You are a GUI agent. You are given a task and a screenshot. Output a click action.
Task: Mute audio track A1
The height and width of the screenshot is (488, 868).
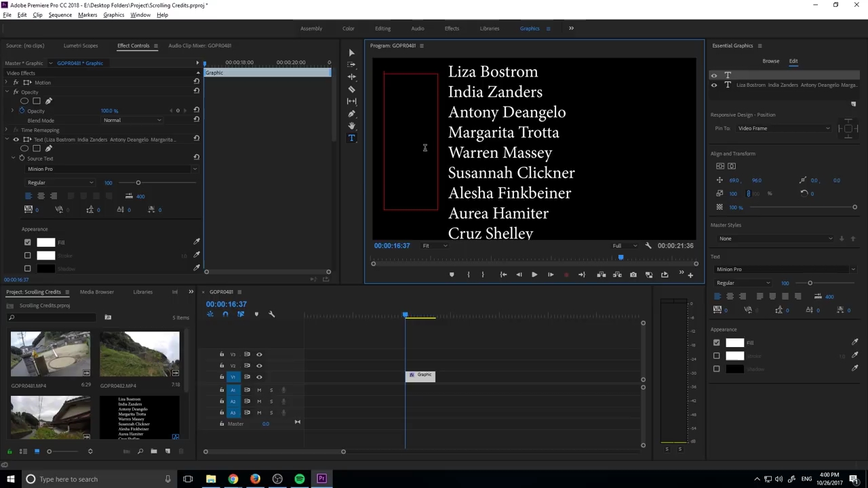pos(258,390)
